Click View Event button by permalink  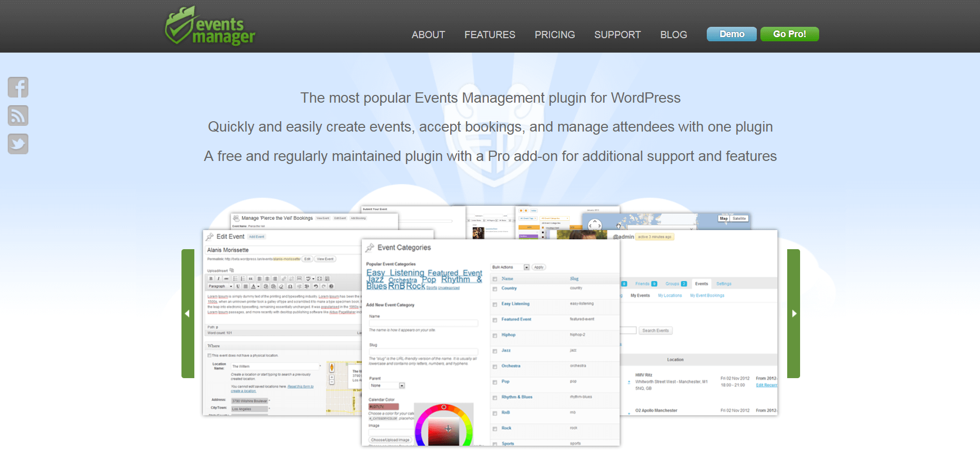coord(325,259)
